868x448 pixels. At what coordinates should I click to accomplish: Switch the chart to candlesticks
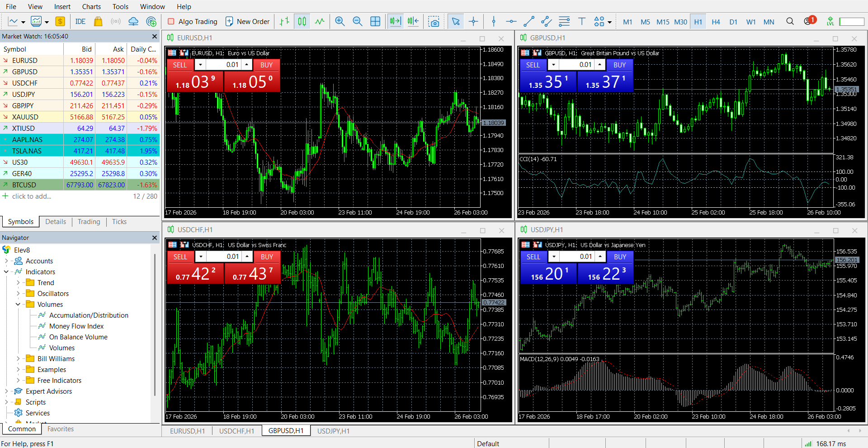click(302, 21)
